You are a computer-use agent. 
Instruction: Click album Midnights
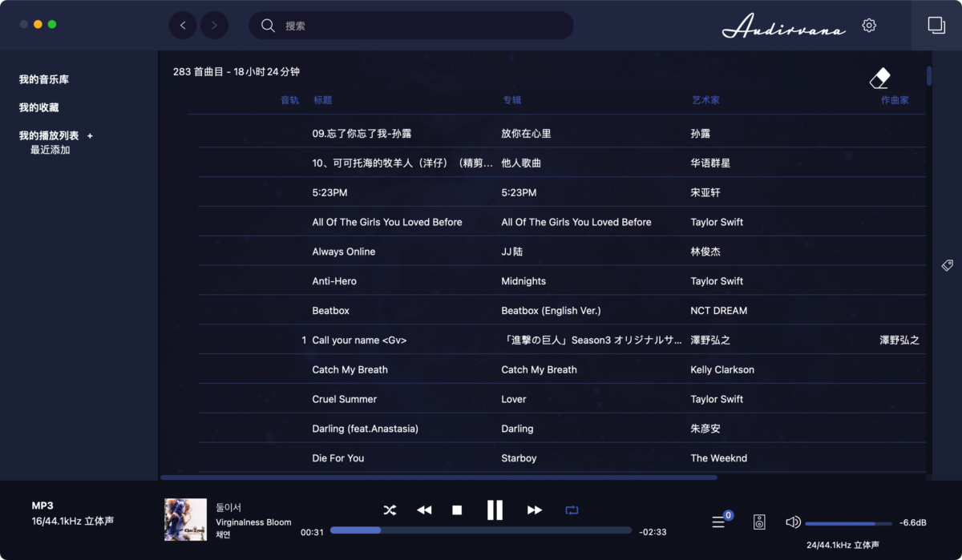[x=523, y=281]
